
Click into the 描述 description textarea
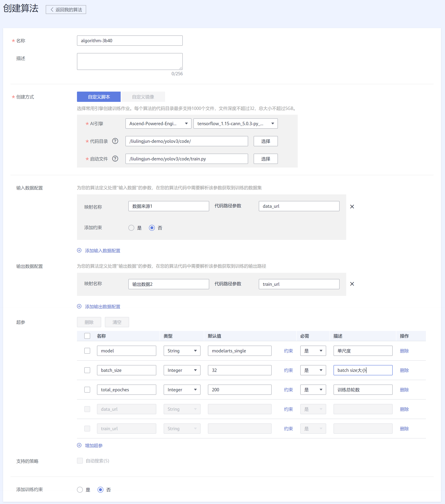click(x=129, y=61)
